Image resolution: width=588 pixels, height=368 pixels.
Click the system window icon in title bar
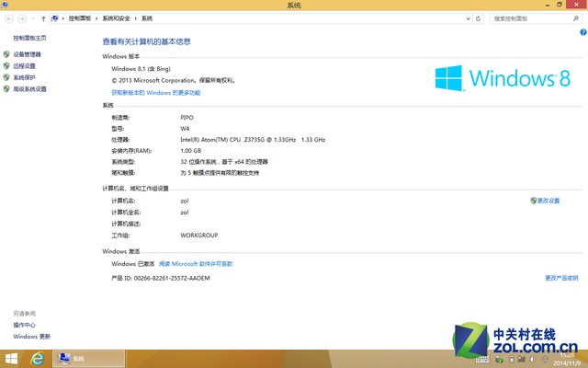(5, 5)
